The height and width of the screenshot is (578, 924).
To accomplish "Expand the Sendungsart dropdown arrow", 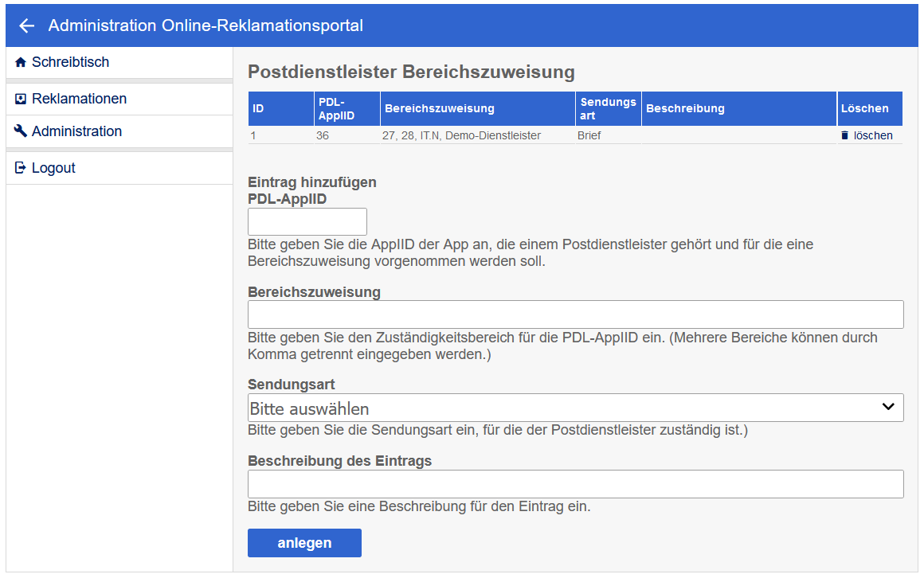I will (888, 408).
